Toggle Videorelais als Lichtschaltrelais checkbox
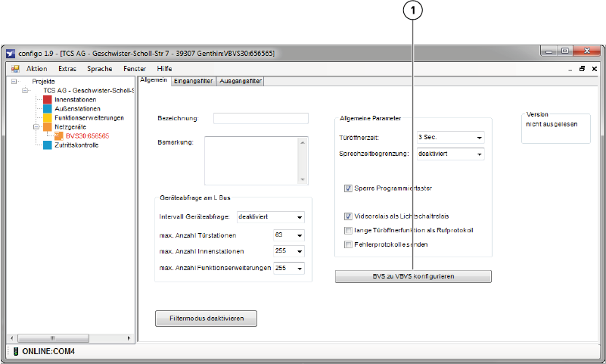This screenshot has width=606, height=364. coord(348,216)
